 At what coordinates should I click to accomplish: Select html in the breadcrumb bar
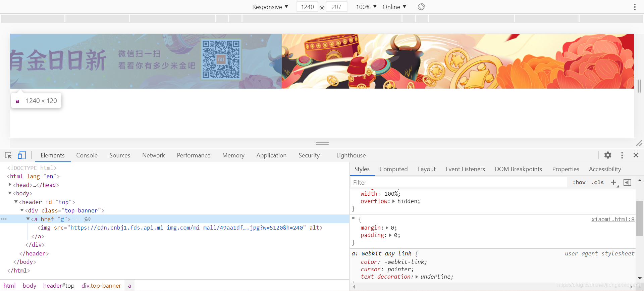9,286
